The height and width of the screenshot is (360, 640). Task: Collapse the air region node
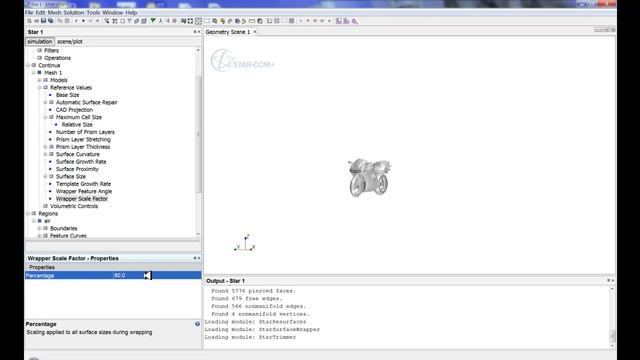34,221
